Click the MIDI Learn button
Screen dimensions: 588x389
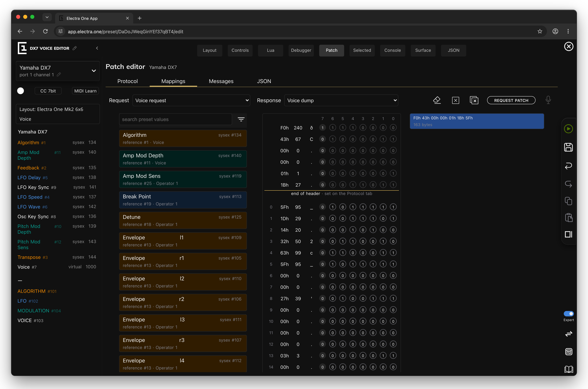point(85,91)
